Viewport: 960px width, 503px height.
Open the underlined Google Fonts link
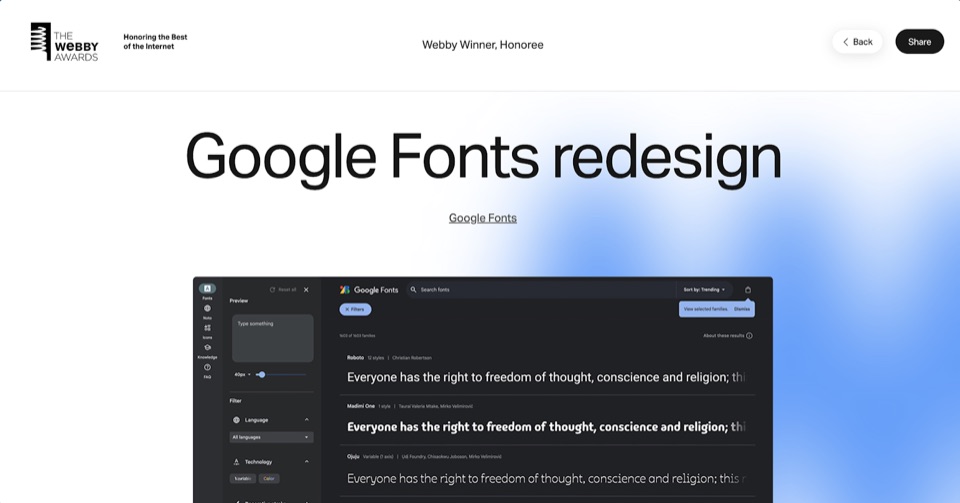click(x=482, y=218)
